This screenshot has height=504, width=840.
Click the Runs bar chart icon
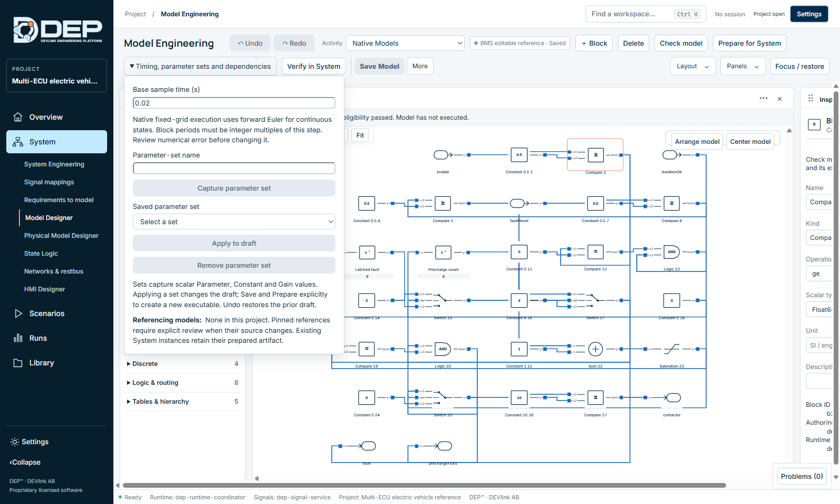[18, 338]
